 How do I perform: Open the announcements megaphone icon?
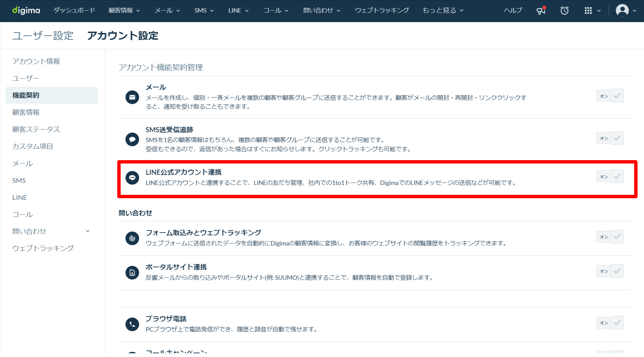coord(541,11)
